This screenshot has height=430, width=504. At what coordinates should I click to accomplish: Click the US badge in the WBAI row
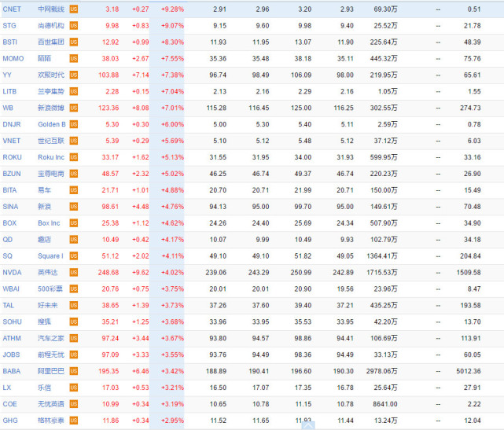click(74, 289)
